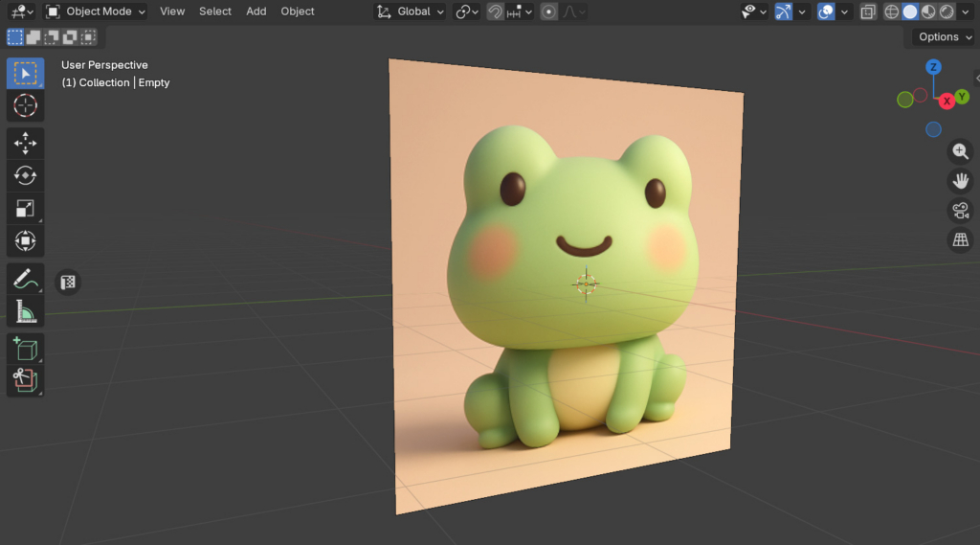Choose the Annotate pencil tool
980x545 pixels.
25,279
